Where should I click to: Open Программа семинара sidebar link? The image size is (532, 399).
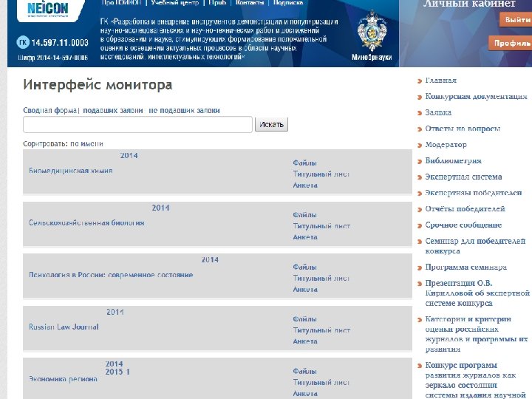(465, 267)
